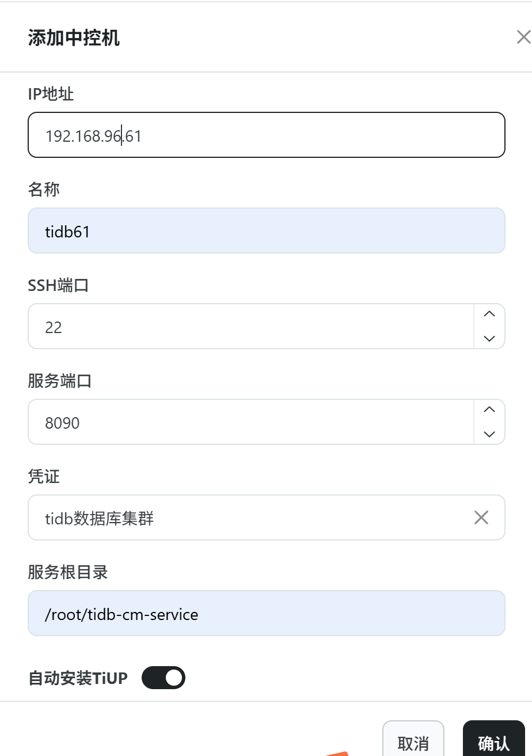Screen dimensions: 532x756
Task: Edit the 服务根目录 path field
Action: click(x=266, y=613)
